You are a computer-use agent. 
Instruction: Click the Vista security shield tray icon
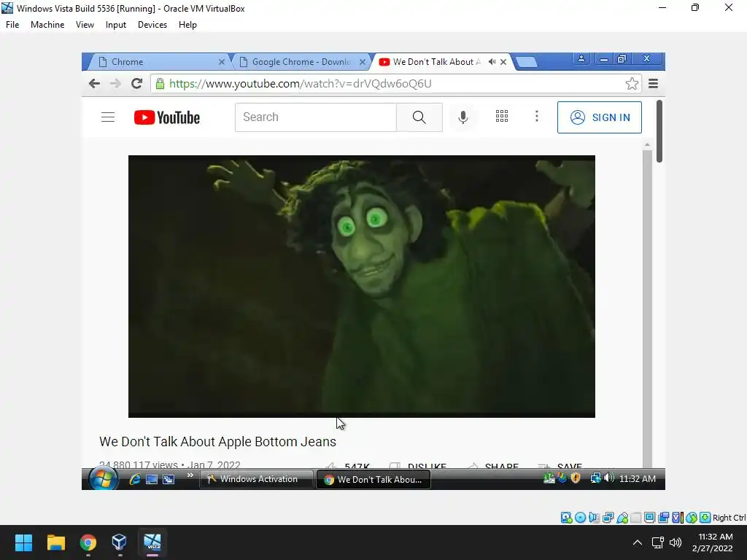(576, 478)
